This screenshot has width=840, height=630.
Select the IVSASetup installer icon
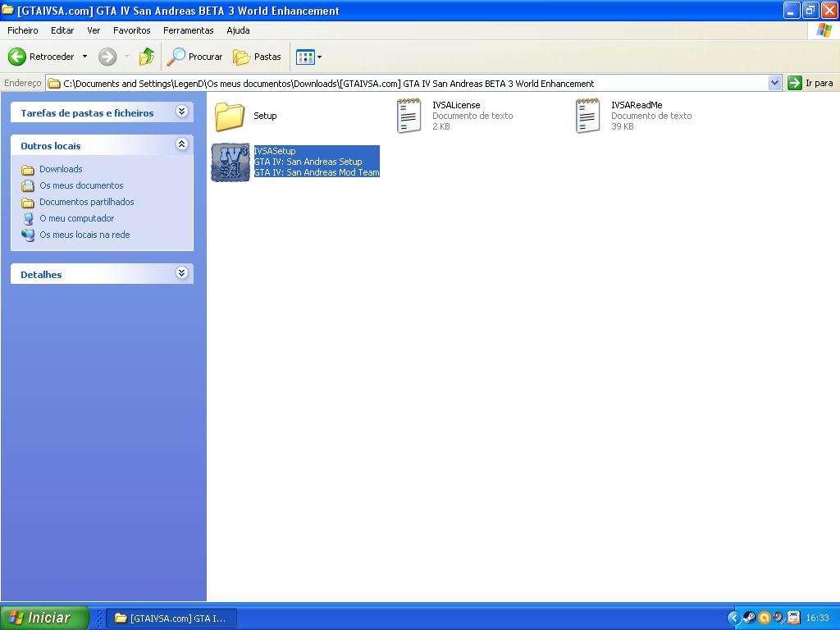point(231,162)
